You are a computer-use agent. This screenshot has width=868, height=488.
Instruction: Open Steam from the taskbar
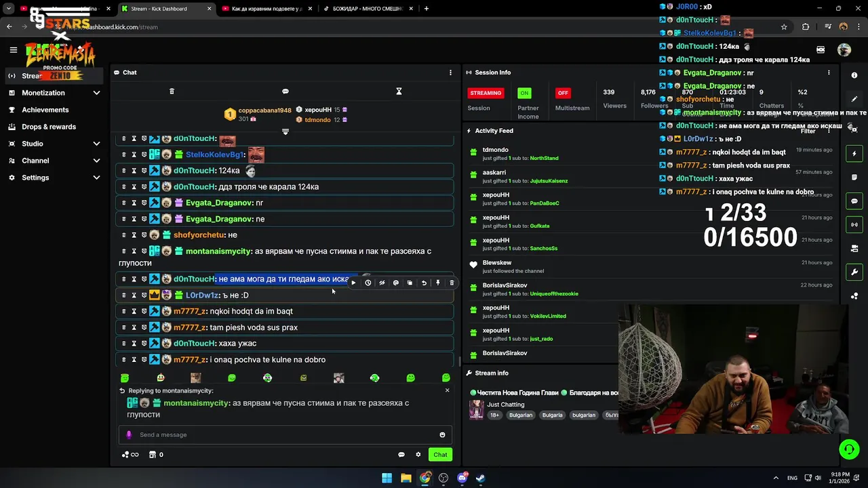[480, 478]
